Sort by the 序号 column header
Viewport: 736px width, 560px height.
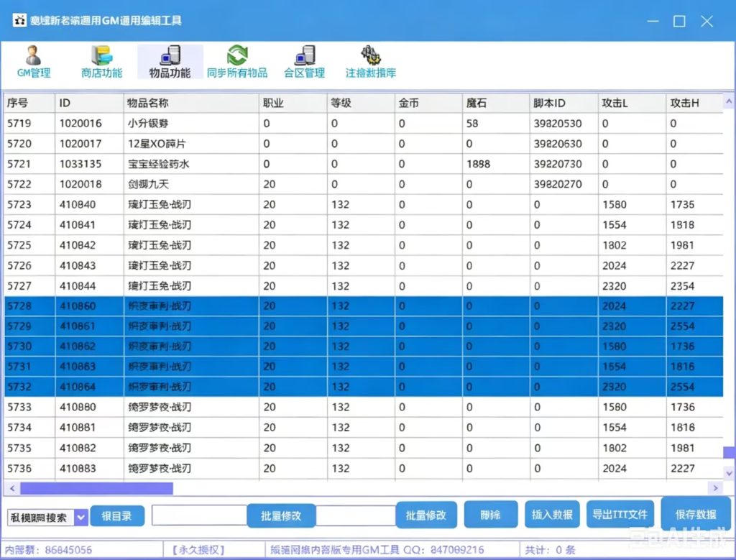(29, 103)
